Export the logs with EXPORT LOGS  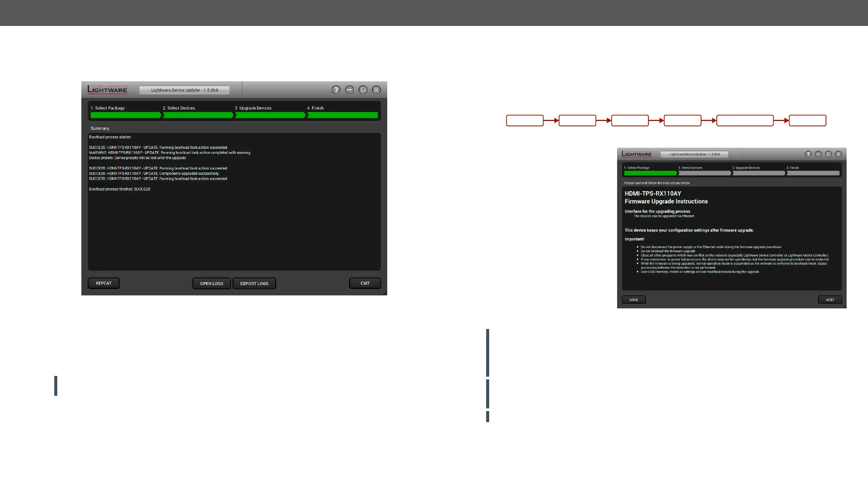pyautogui.click(x=254, y=284)
